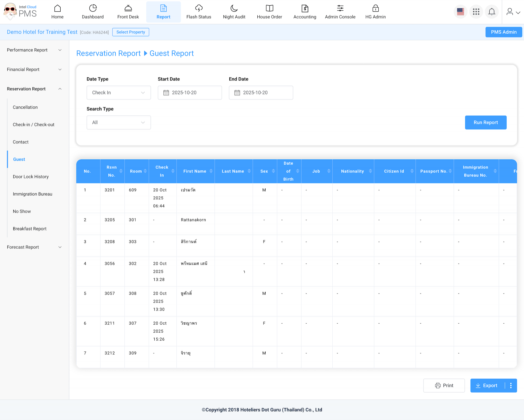This screenshot has width=524, height=420.
Task: Sort table by Rsvn No. column
Action: pos(121,171)
